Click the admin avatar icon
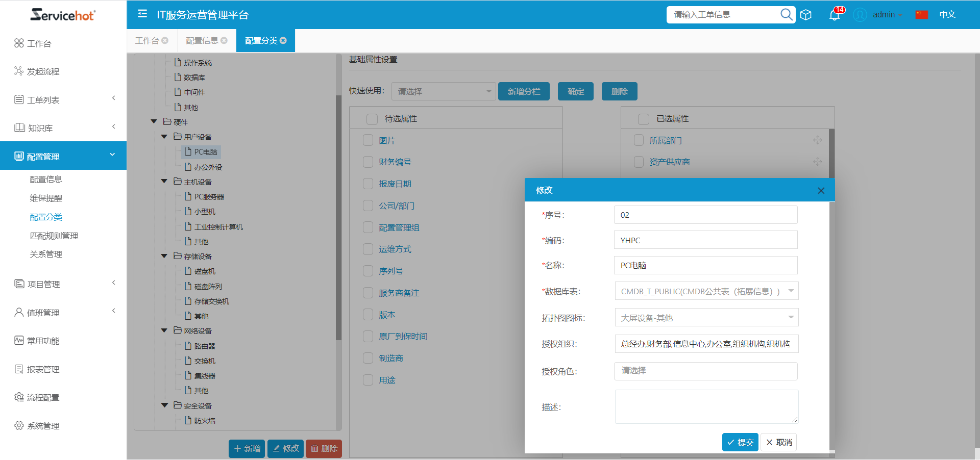This screenshot has width=980, height=460. tap(859, 15)
